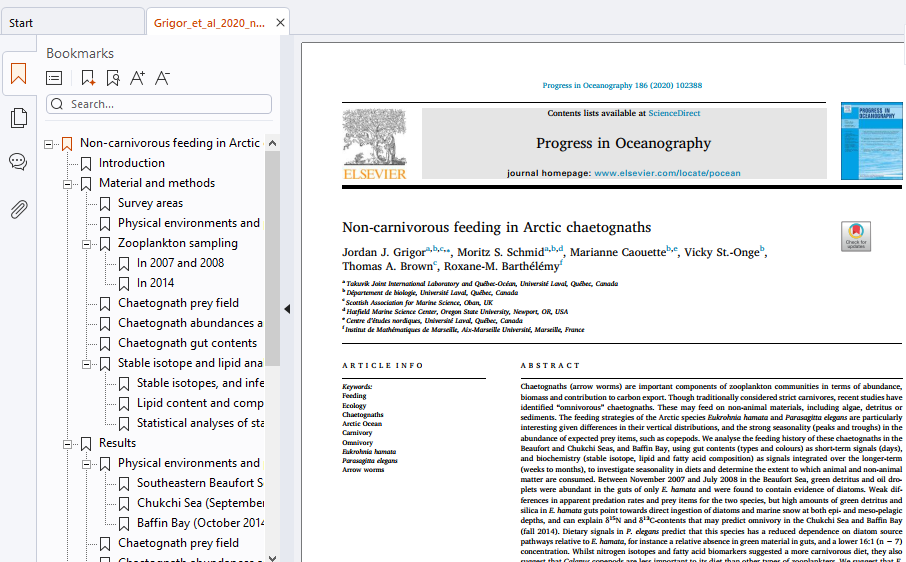Collapse the Non-carnivorous feeding root bookmark
The height and width of the screenshot is (562, 906).
pos(49,144)
